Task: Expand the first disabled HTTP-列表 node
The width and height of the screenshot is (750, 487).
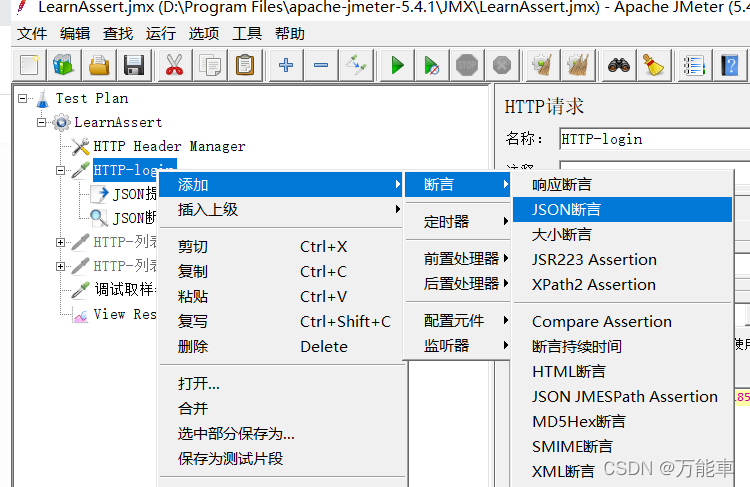Action: [60, 243]
